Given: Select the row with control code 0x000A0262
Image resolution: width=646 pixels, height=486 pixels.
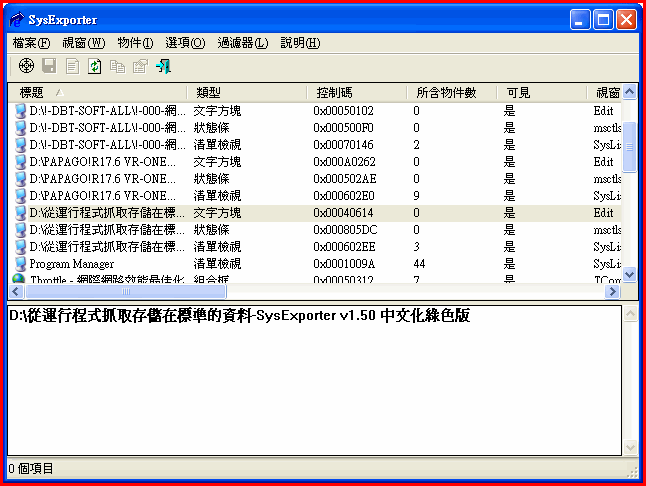Looking at the screenshot, I should tap(343, 162).
